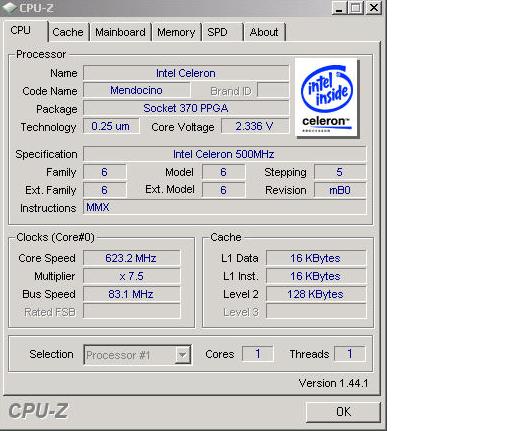Click the empty Level 3 field
This screenshot has height=431, width=512.
pos(316,312)
